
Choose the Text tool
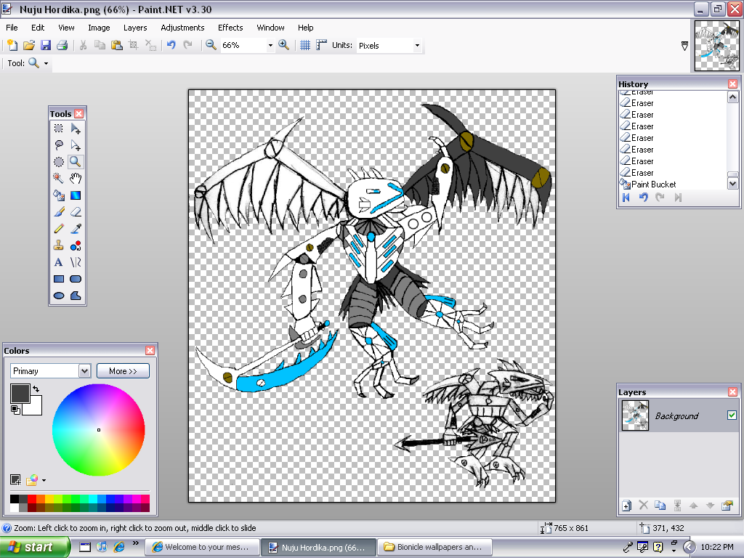tap(59, 262)
